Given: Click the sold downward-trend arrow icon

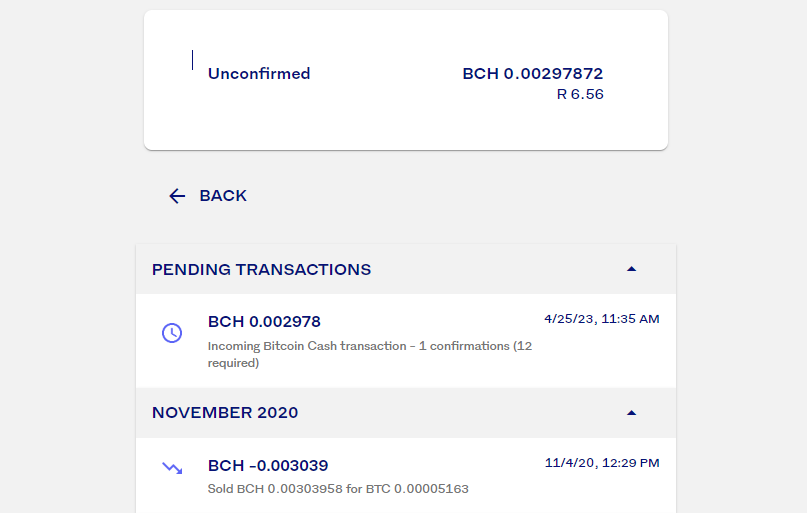Looking at the screenshot, I should point(172,468).
